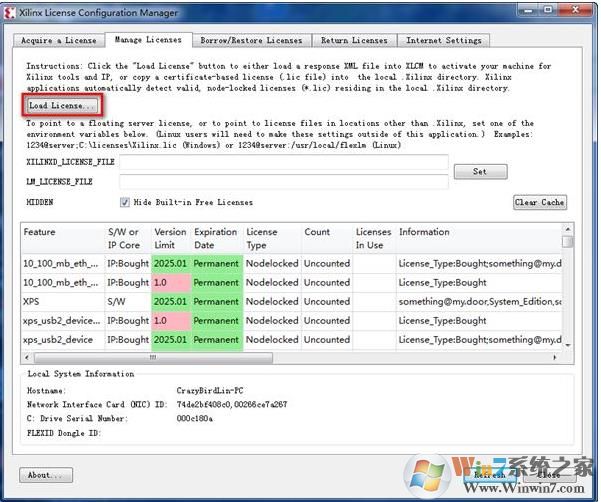Click the Clear Cache button
Screen dimensions: 601x502
(540, 202)
